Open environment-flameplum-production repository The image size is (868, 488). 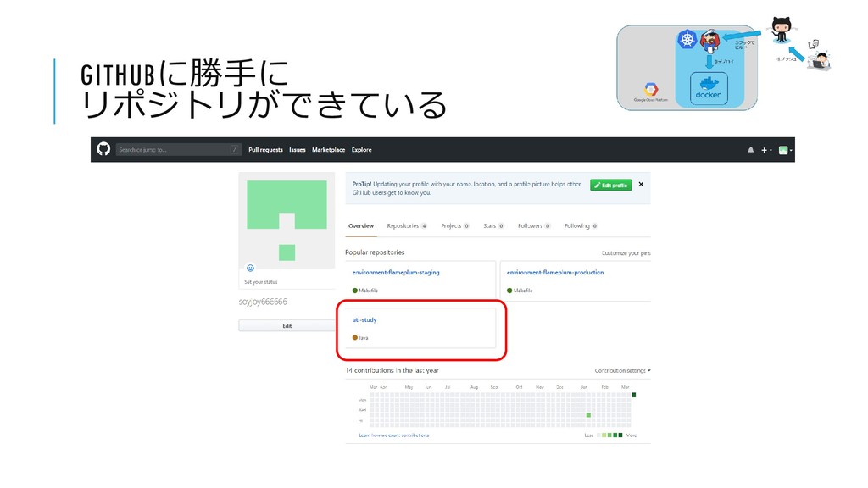[555, 272]
